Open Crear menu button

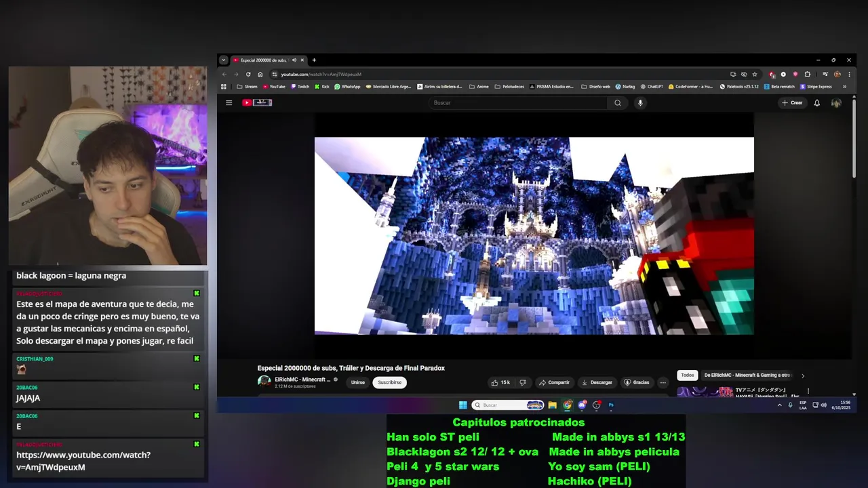coord(792,103)
